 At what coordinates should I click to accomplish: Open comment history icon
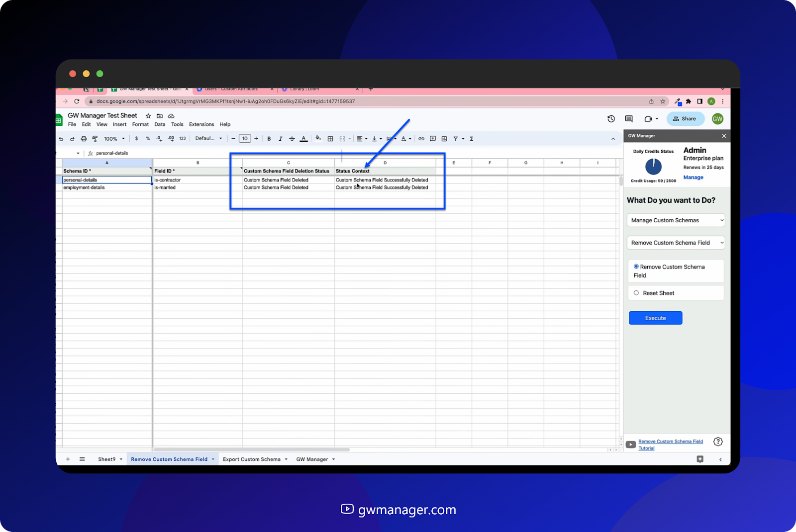[x=629, y=119]
